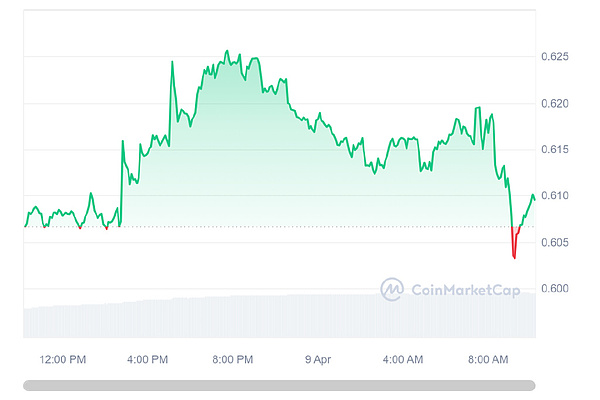Click the red dip on the price line
Image resolution: width=600 pixels, height=400 pixels.
pos(514,252)
